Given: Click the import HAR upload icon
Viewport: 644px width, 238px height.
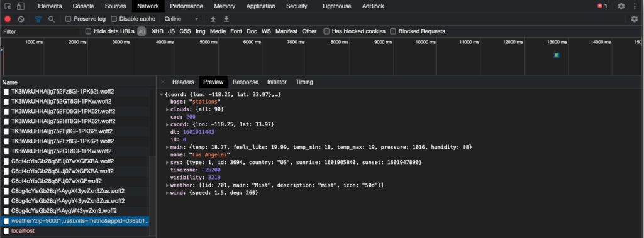Looking at the screenshot, I should [213, 19].
